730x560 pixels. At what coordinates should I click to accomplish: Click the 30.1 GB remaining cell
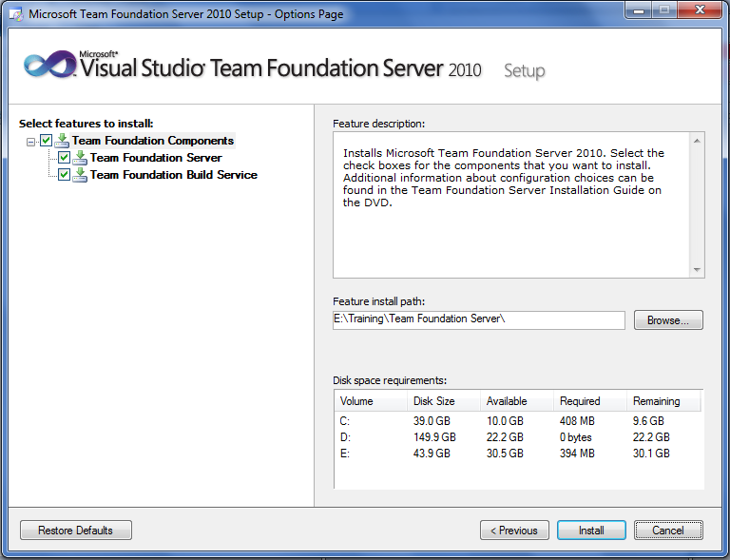(651, 454)
